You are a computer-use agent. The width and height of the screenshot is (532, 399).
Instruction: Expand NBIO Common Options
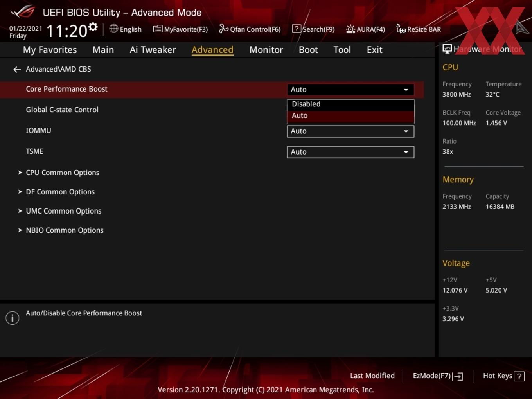[65, 230]
